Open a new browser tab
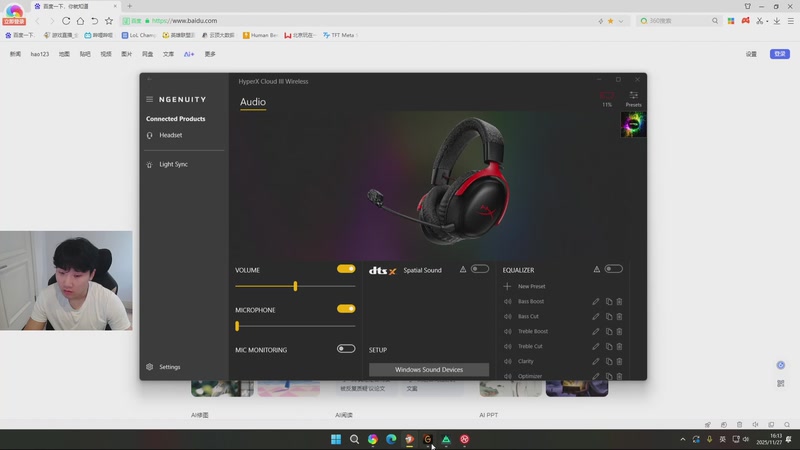Viewport: 800px width, 450px height. click(x=130, y=6)
